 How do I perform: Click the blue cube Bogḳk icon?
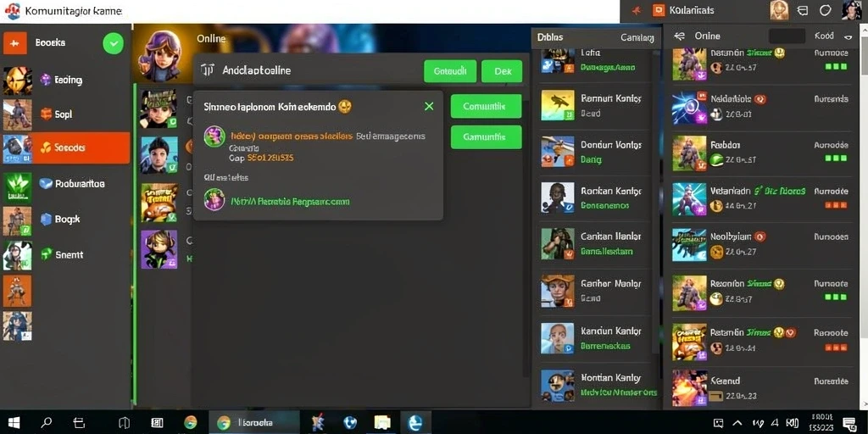pyautogui.click(x=46, y=220)
